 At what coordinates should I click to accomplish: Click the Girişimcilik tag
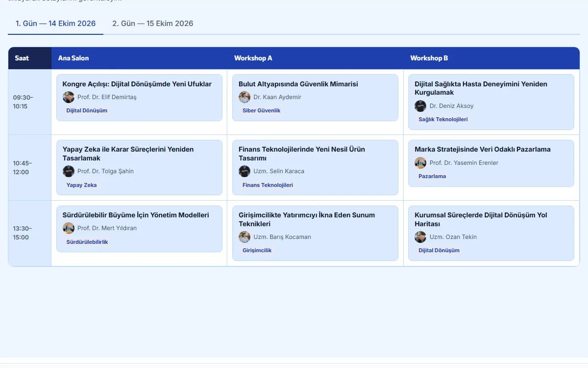coord(257,251)
